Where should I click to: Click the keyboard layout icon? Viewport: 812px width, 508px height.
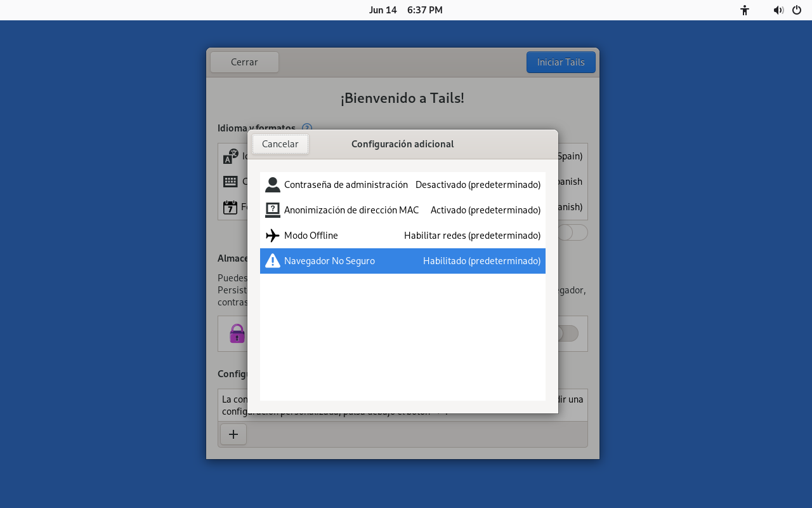[230, 182]
